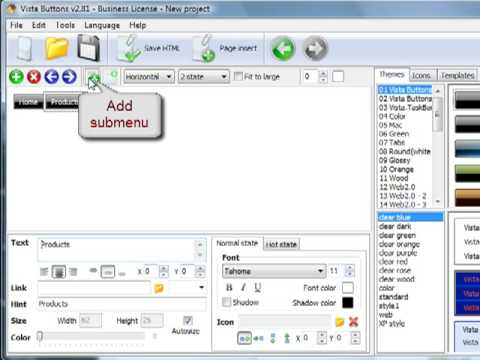Align text right icon
The width and height of the screenshot is (480, 360).
tap(73, 272)
